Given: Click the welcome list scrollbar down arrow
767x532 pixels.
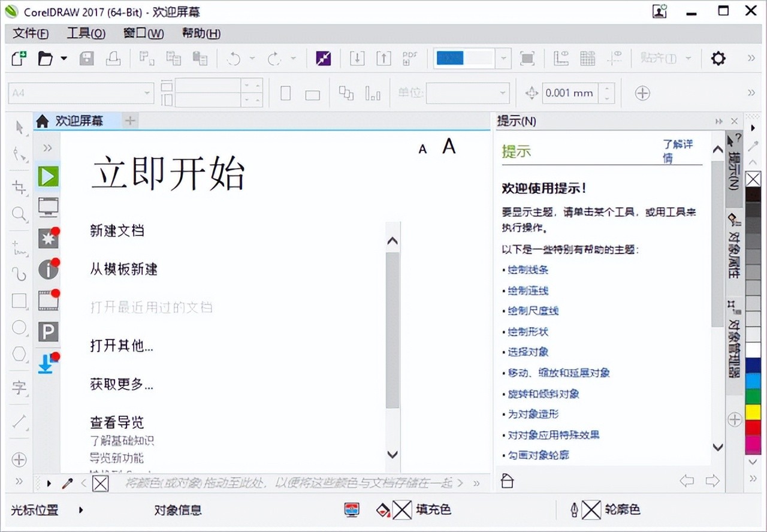Looking at the screenshot, I should pos(392,455).
